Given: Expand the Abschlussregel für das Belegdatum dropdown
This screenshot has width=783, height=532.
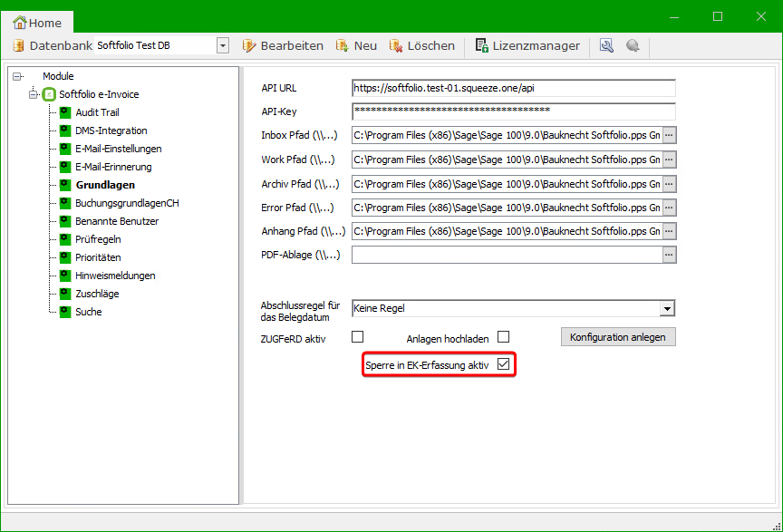Looking at the screenshot, I should 668,308.
